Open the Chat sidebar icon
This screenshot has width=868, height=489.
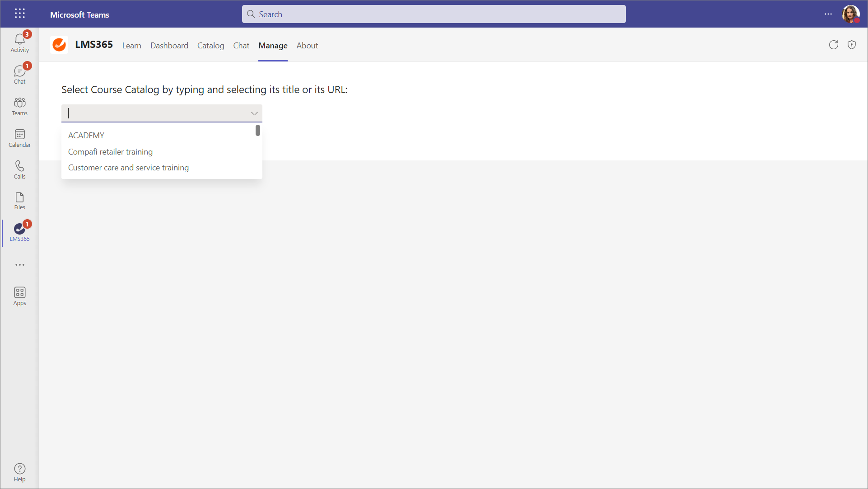(x=19, y=75)
